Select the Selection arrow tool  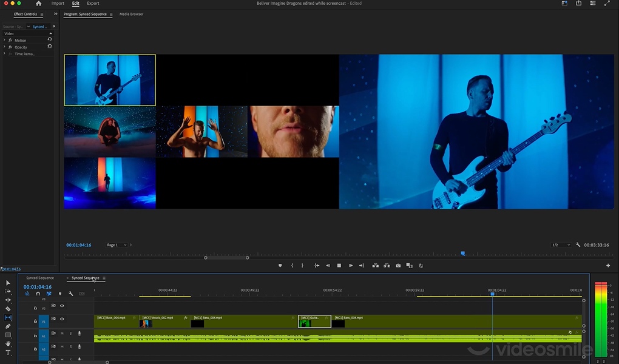tap(8, 283)
